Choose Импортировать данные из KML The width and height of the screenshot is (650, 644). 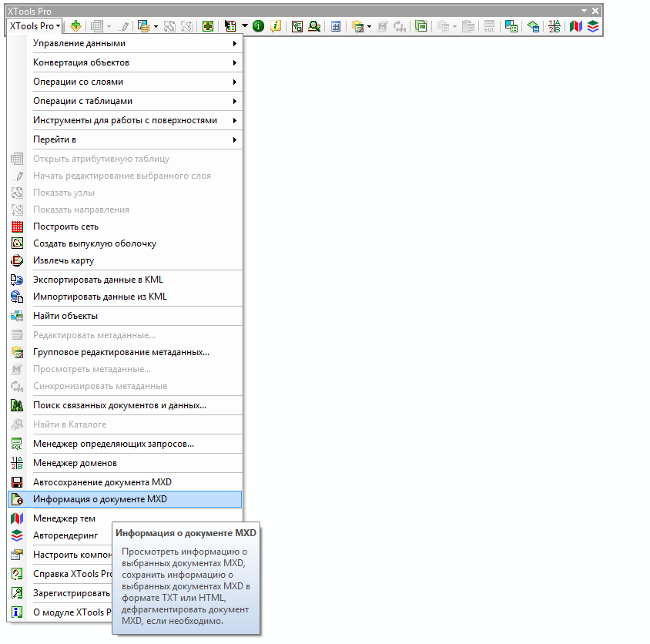pyautogui.click(x=125, y=297)
